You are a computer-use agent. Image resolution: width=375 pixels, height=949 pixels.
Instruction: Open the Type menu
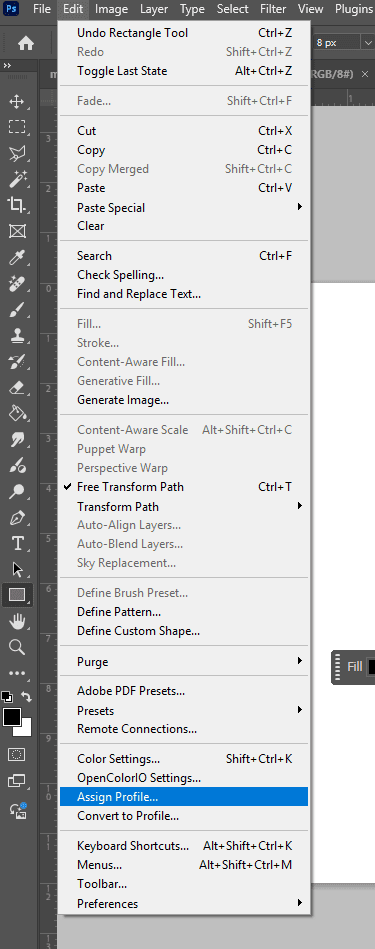pos(192,9)
